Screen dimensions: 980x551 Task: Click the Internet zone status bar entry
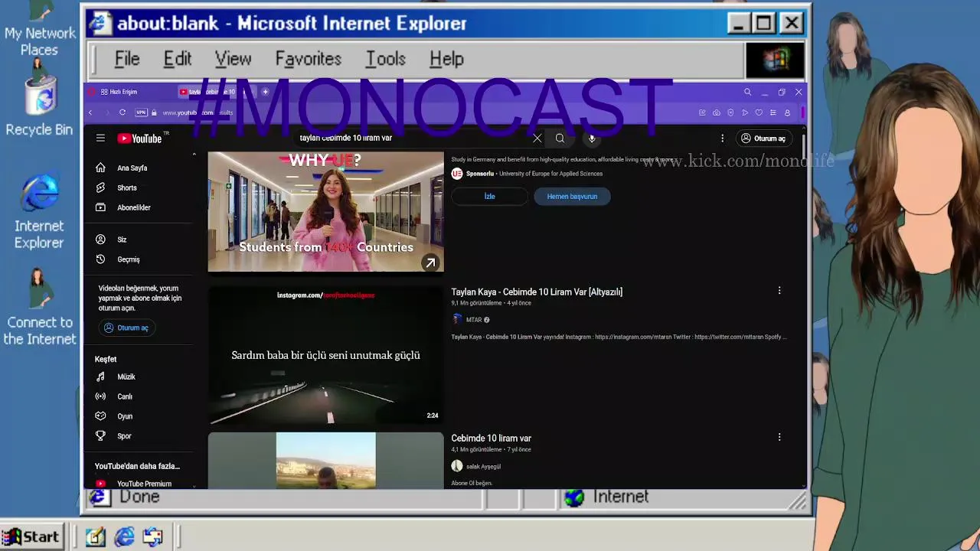click(606, 497)
